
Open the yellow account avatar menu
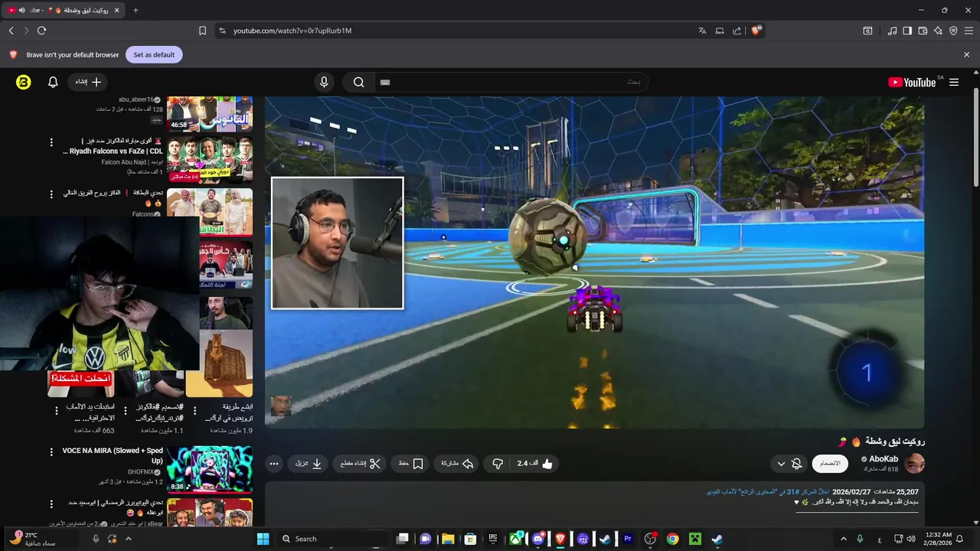click(x=23, y=82)
